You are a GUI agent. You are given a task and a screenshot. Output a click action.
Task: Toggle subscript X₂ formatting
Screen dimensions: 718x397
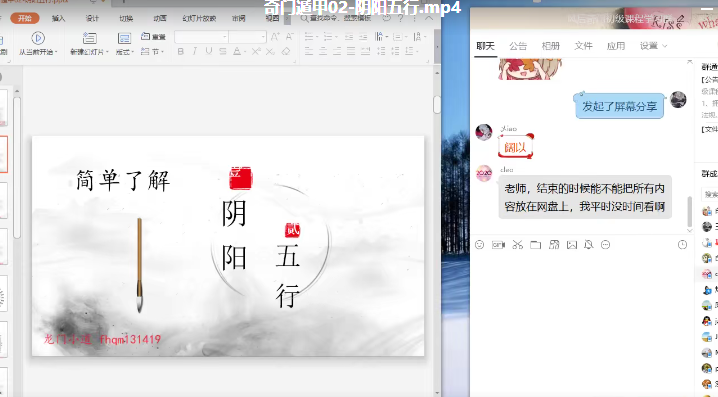pyautogui.click(x=270, y=51)
